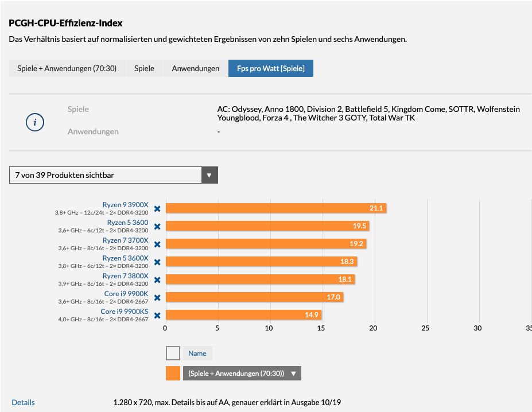Screen dimensions: 532x412
Task: Open the Ryzen 7 3700X link
Action: [125, 240]
